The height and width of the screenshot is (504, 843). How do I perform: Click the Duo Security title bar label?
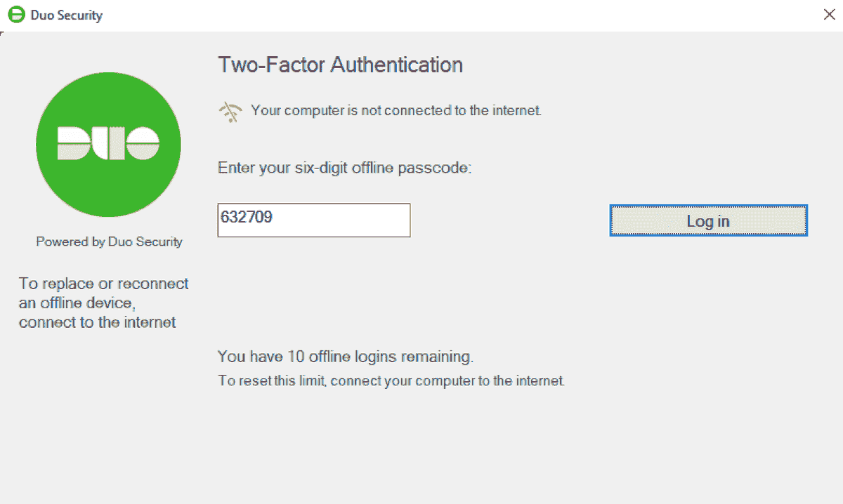(65, 14)
